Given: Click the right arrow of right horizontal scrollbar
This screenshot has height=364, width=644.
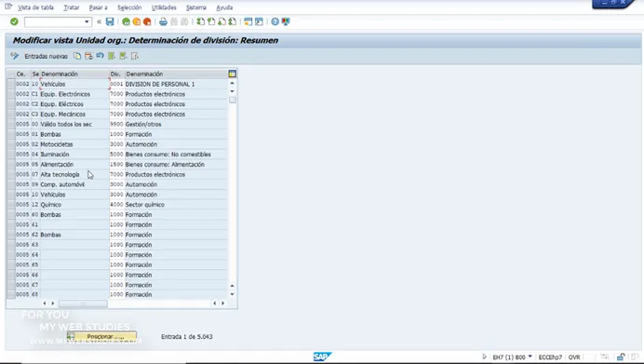Looking at the screenshot, I should point(223,303).
